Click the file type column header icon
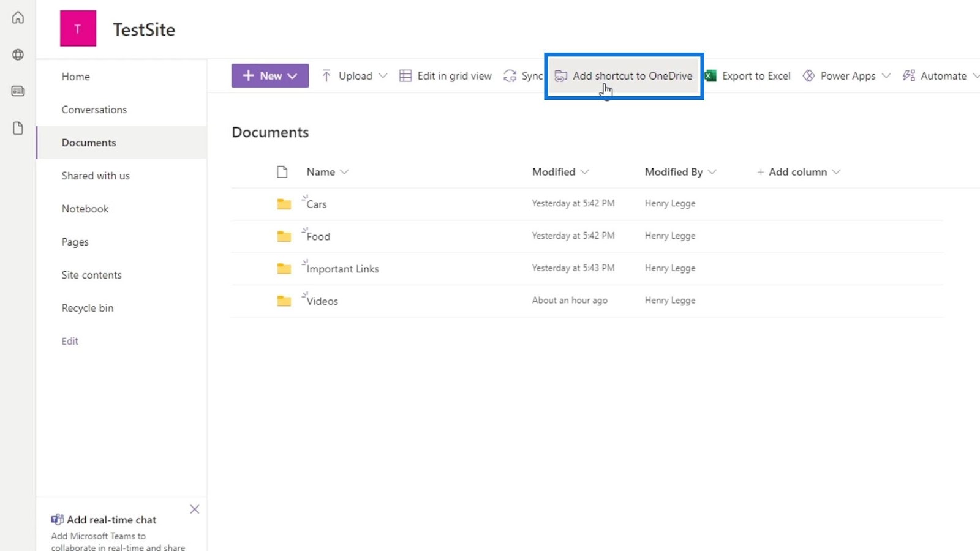 282,172
